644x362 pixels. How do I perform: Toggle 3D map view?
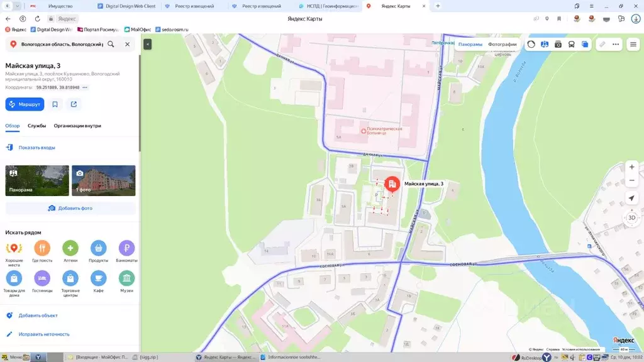[631, 217]
